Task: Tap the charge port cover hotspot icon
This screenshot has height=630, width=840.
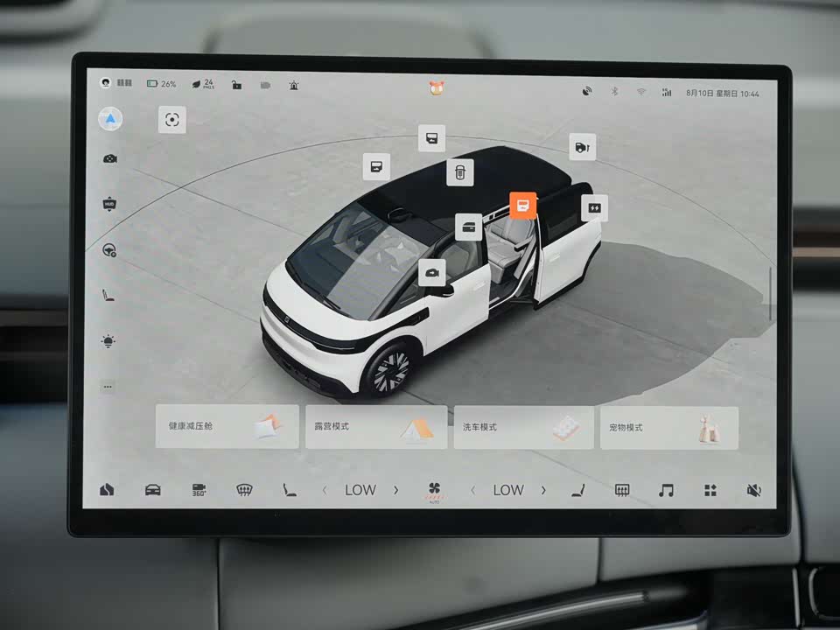Action: (x=583, y=147)
